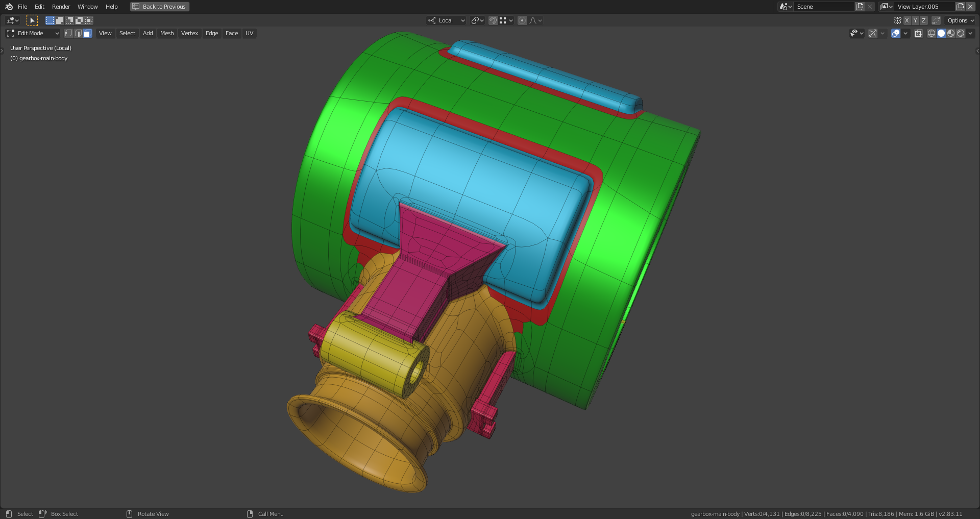Open the Window menu

pos(87,7)
